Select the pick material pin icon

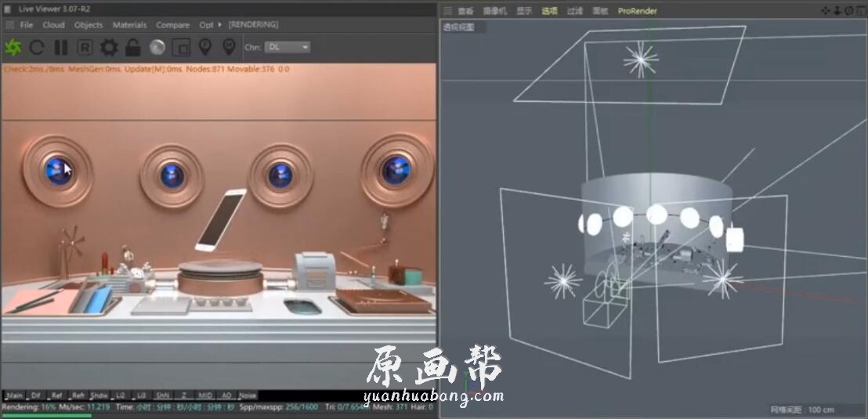click(x=229, y=48)
